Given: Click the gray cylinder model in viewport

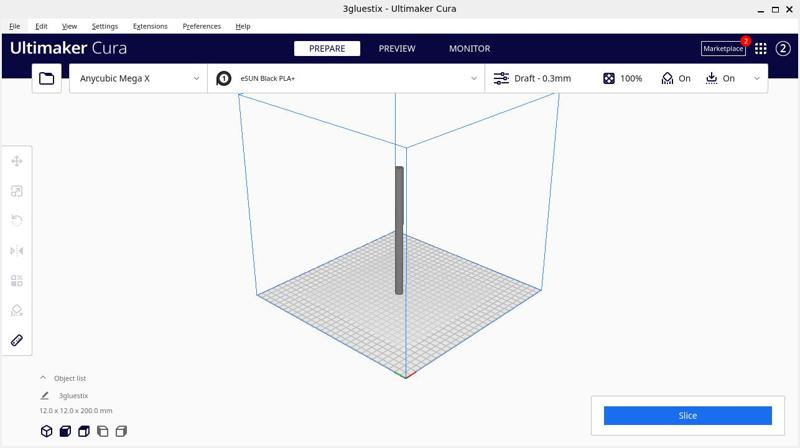Looking at the screenshot, I should pos(399,230).
